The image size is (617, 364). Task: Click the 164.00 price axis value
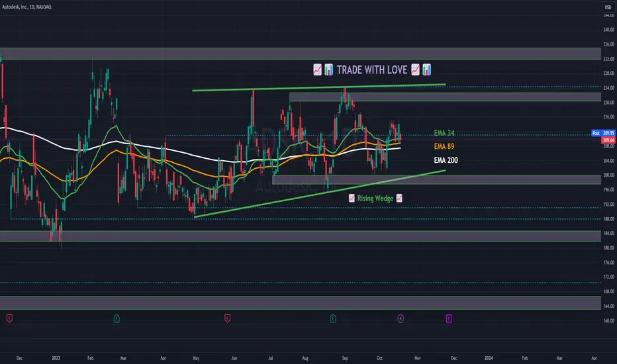pyautogui.click(x=608, y=306)
